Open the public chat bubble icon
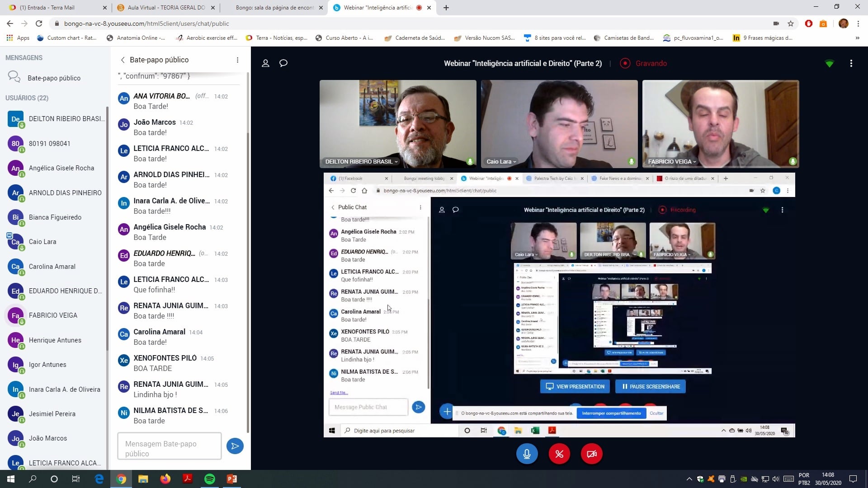 [283, 63]
